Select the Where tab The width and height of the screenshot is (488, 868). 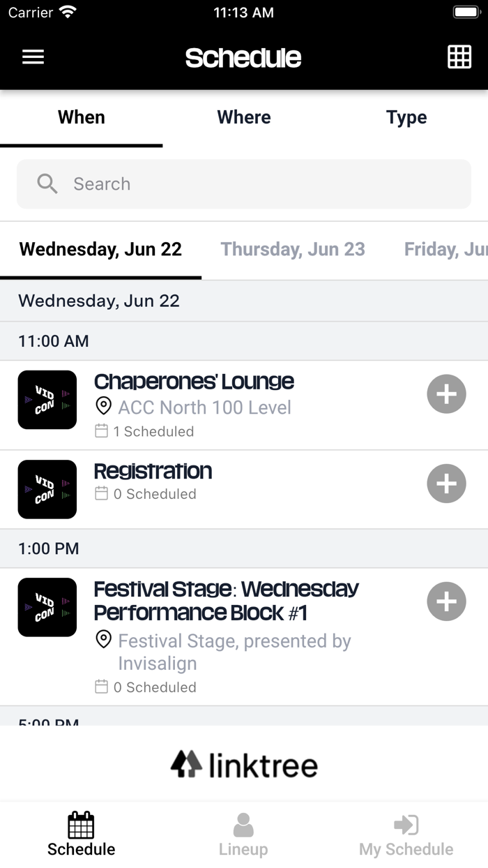(x=244, y=117)
